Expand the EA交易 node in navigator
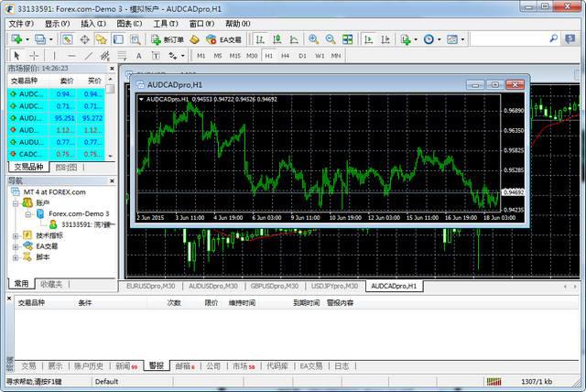Screen dimensions: 586x392 tap(16, 246)
